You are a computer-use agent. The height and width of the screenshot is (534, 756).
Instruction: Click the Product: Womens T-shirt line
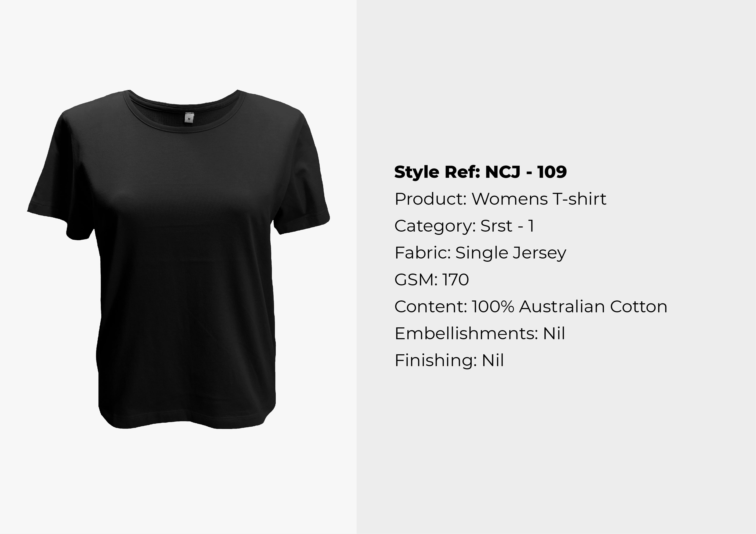500,199
